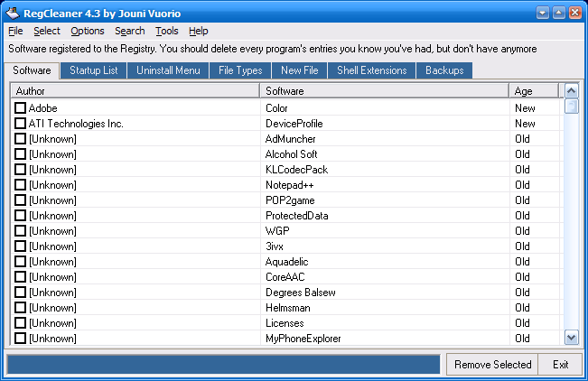The image size is (588, 381).
Task: Open the File menu
Action: pos(15,31)
